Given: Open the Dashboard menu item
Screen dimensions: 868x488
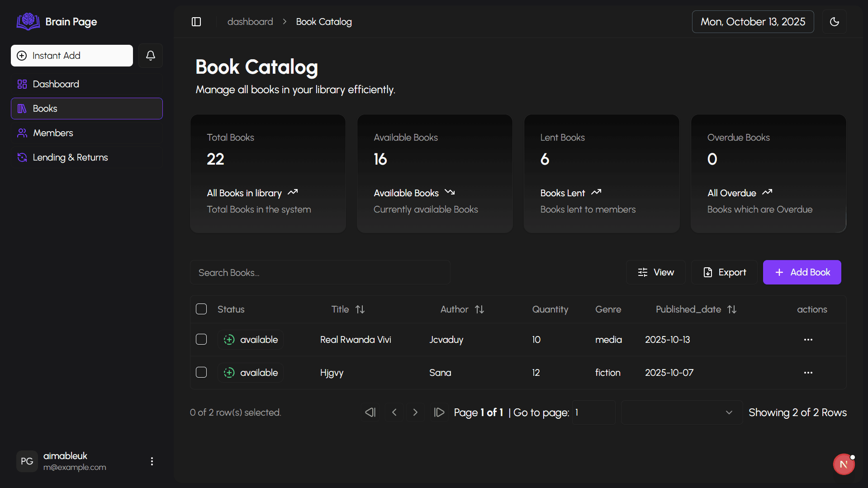Looking at the screenshot, I should click(87, 84).
